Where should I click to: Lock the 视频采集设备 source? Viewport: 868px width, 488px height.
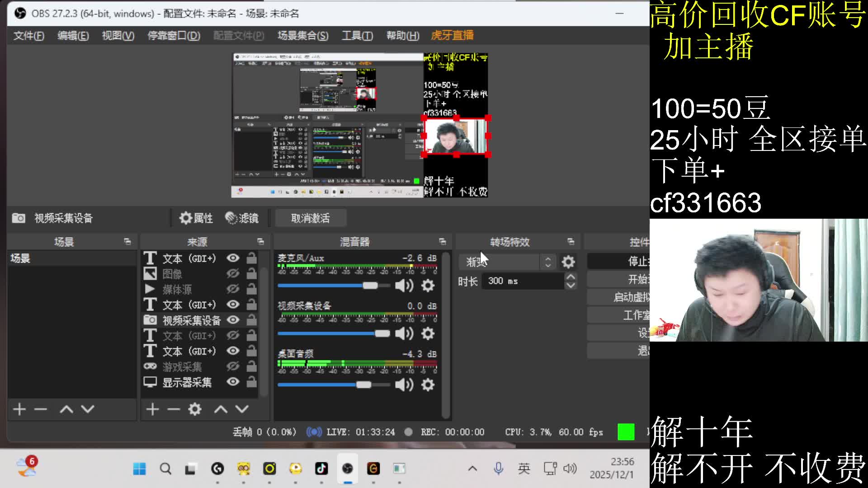251,320
